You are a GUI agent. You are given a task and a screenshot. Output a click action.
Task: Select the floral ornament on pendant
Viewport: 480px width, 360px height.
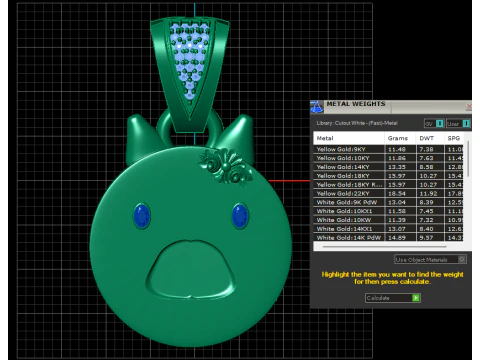[226, 166]
